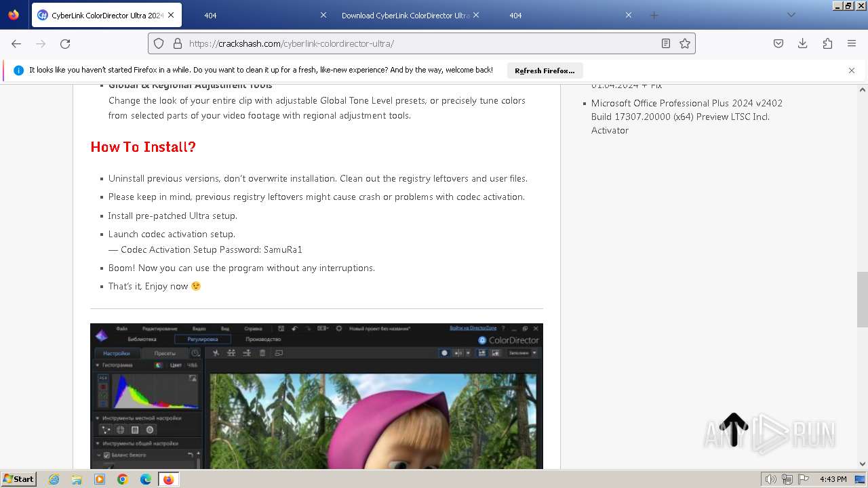Open the ColorDirector screenshot image
This screenshot has height=488, width=868.
click(x=317, y=396)
